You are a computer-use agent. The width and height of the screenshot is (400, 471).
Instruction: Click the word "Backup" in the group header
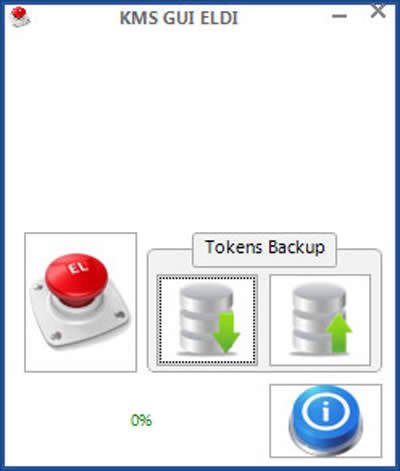pos(296,248)
